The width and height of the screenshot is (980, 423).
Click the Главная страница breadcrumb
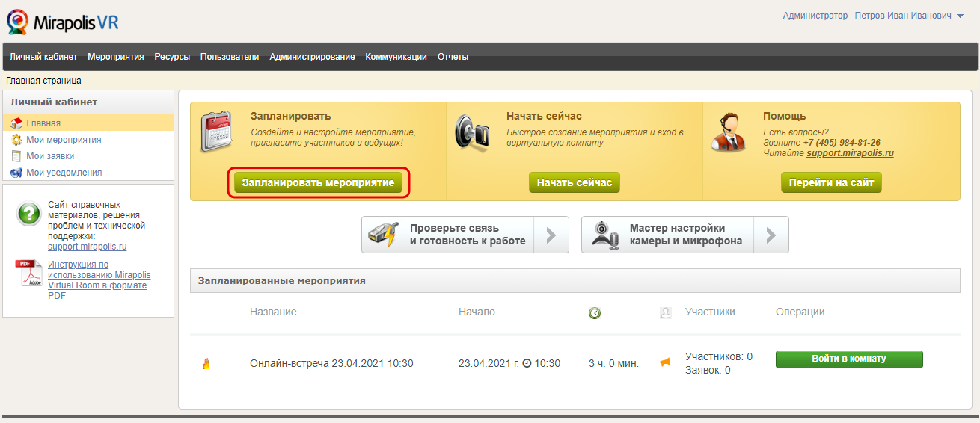tap(43, 81)
